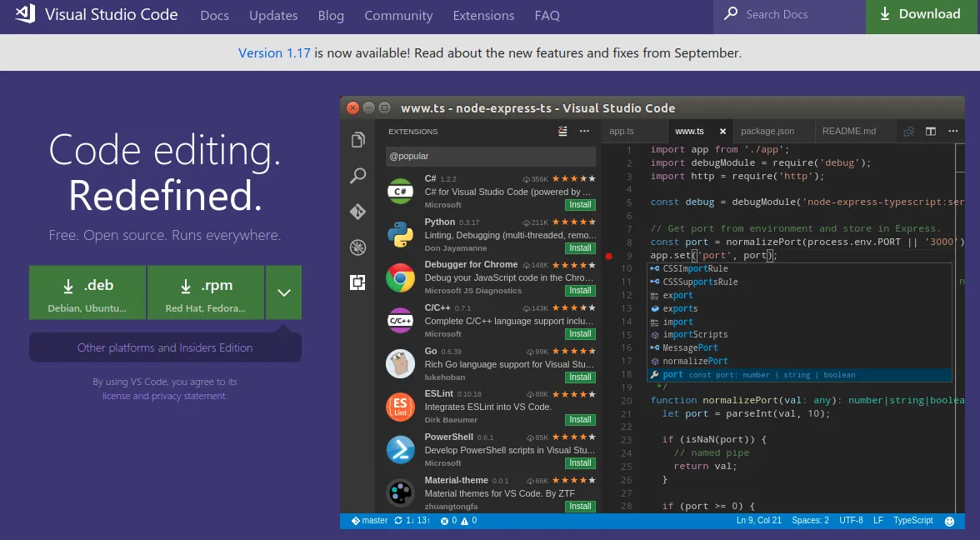Click the PowerShell extension icon
Viewport: 980px width, 540px height.
click(400, 450)
